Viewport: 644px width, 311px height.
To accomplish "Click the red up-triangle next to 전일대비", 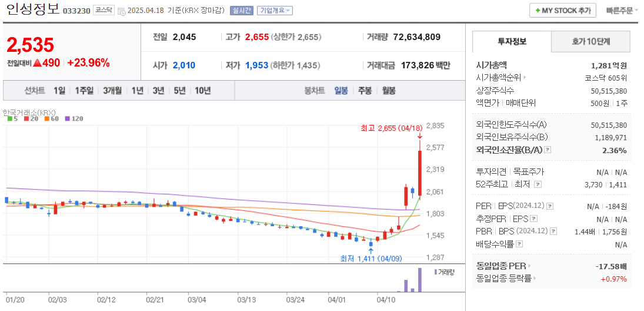I will tap(38, 63).
